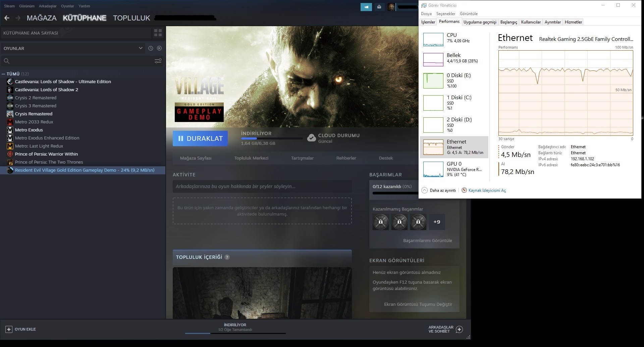The height and width of the screenshot is (347, 644).
Task: Select Metro Exodus in the game list
Action: click(29, 130)
